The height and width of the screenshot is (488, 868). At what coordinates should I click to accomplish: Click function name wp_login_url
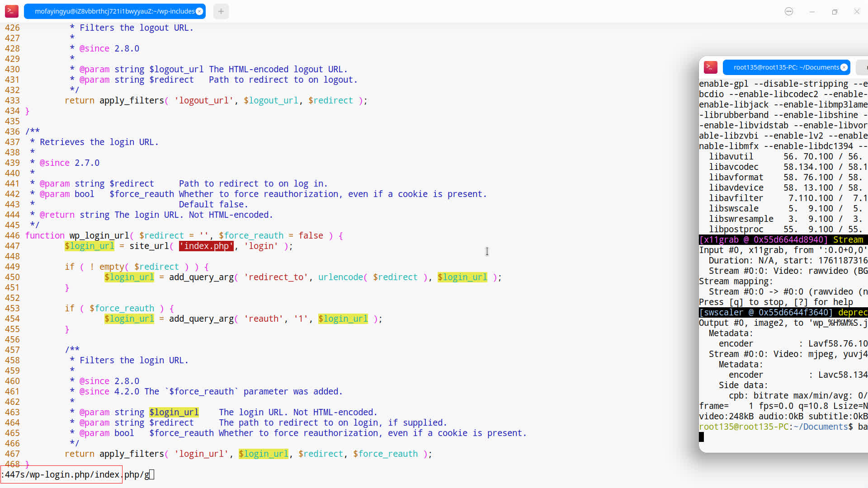click(x=99, y=236)
